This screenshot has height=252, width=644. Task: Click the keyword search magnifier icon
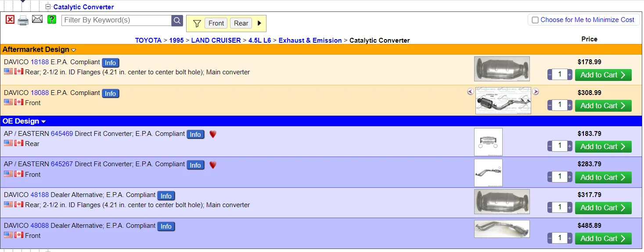(x=177, y=20)
